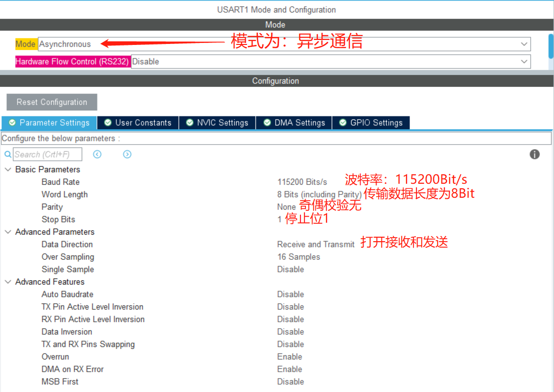
Task: Click the Data Direction parameter label
Action: click(67, 244)
